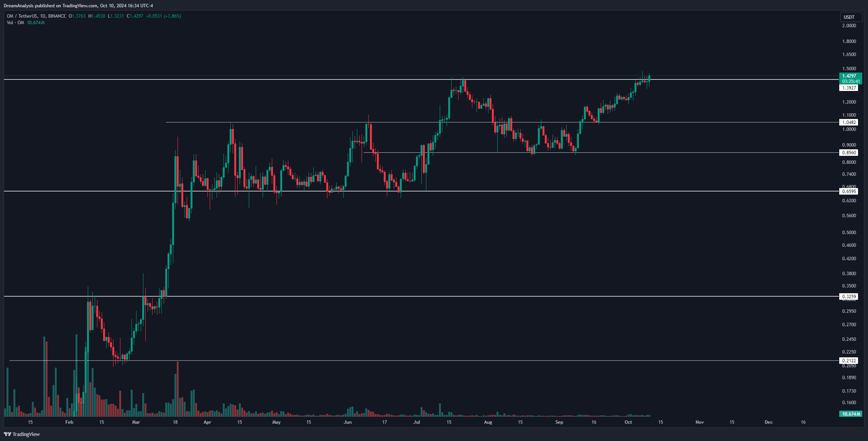
Task: Click the green 10.674M volume tag on price axis
Action: click(x=850, y=414)
